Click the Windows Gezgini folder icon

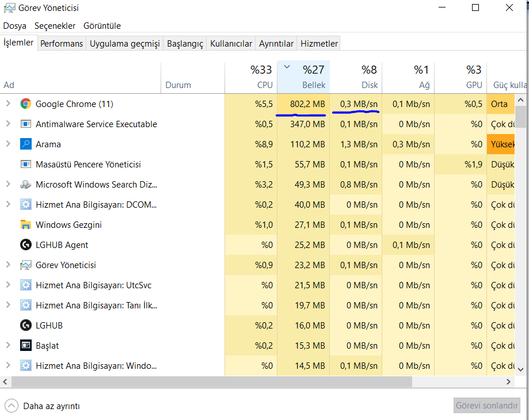pos(25,225)
